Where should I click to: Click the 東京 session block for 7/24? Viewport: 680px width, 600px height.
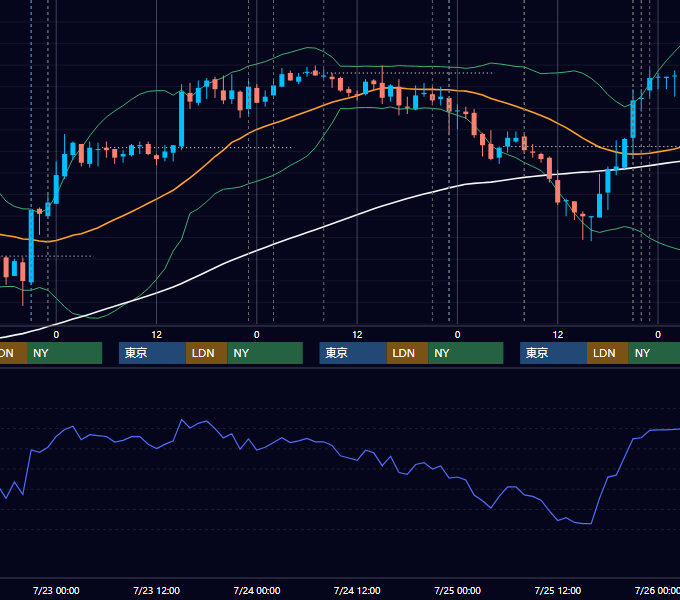coord(353,353)
